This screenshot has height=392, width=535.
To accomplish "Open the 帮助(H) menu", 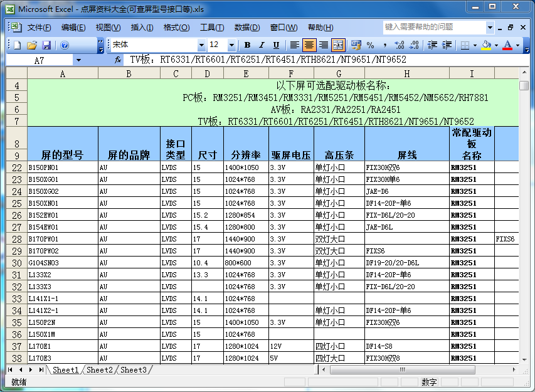I will click(320, 28).
